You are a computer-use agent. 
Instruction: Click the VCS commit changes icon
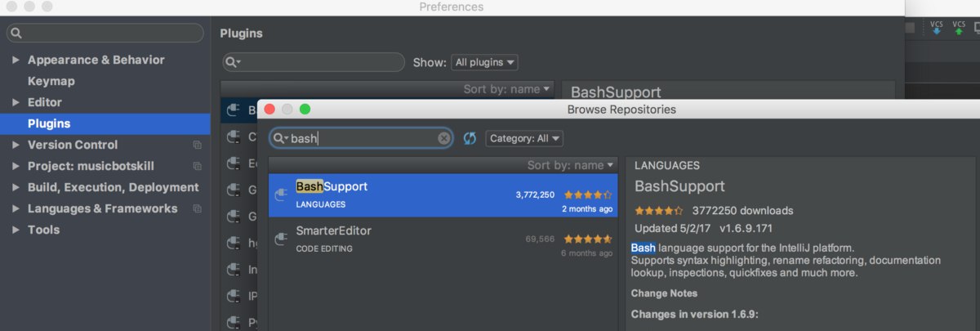[959, 28]
